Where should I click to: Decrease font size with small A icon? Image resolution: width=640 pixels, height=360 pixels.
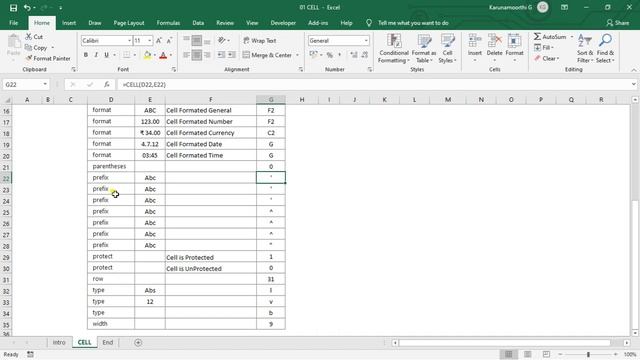(x=169, y=40)
